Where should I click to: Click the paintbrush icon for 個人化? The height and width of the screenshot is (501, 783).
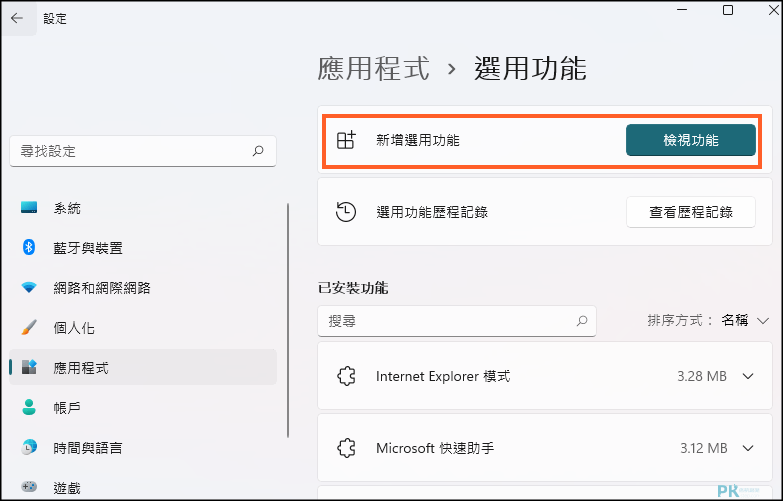[x=29, y=327]
